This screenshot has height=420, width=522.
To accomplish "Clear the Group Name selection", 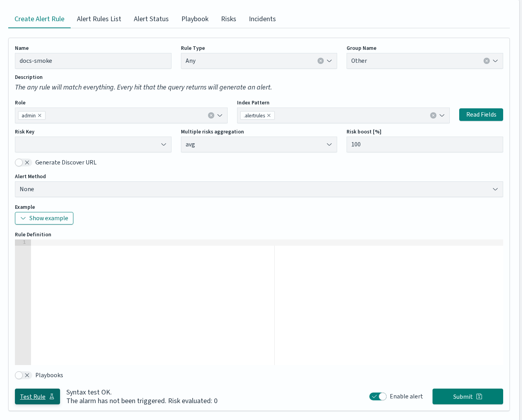I will click(487, 61).
